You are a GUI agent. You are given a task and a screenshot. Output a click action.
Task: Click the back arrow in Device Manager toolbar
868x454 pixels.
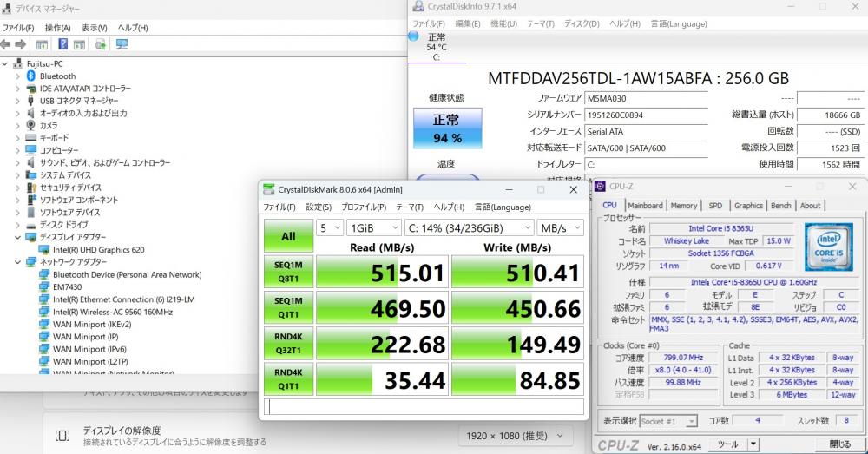(6, 44)
